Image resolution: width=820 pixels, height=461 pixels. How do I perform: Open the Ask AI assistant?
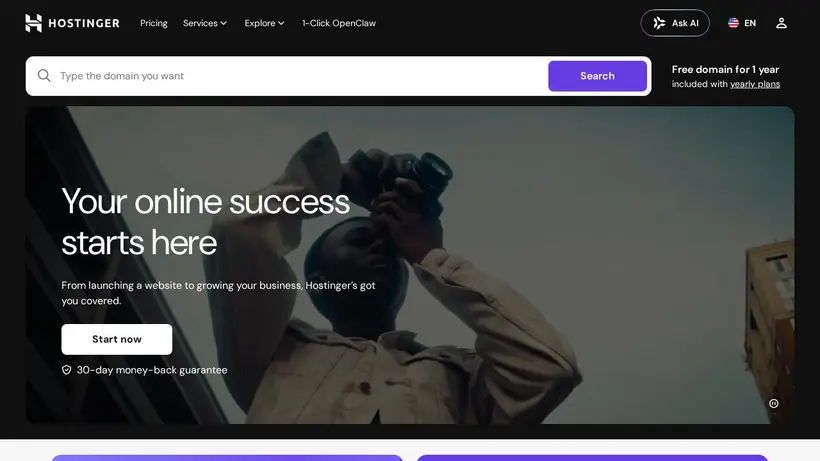coord(675,23)
